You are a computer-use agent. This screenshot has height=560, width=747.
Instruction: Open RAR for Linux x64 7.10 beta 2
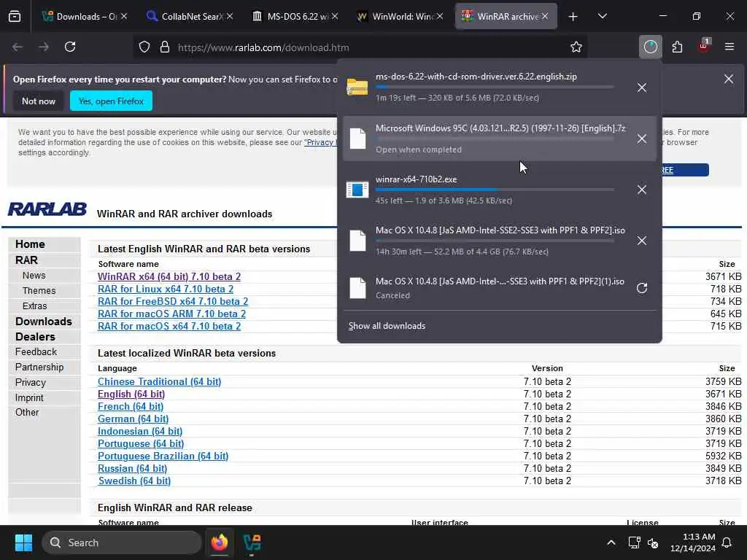[x=166, y=289]
